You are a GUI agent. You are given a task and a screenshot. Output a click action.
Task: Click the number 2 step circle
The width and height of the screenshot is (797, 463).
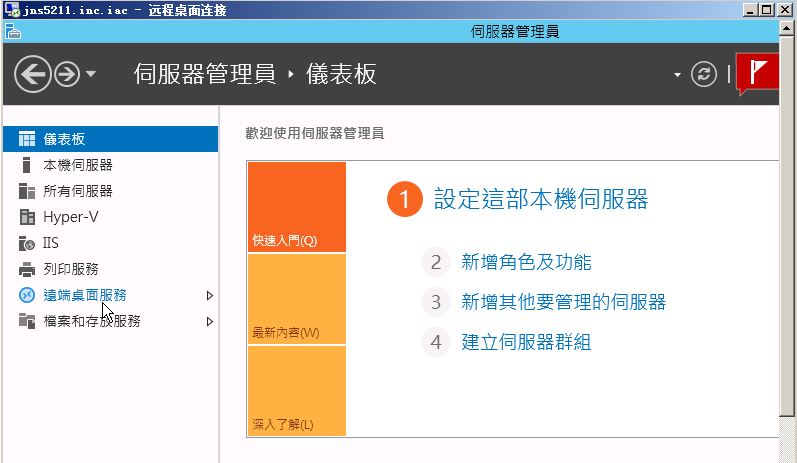pyautogui.click(x=436, y=262)
